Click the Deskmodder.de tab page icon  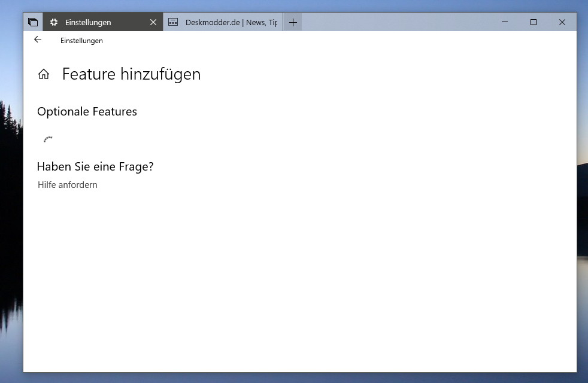point(173,22)
